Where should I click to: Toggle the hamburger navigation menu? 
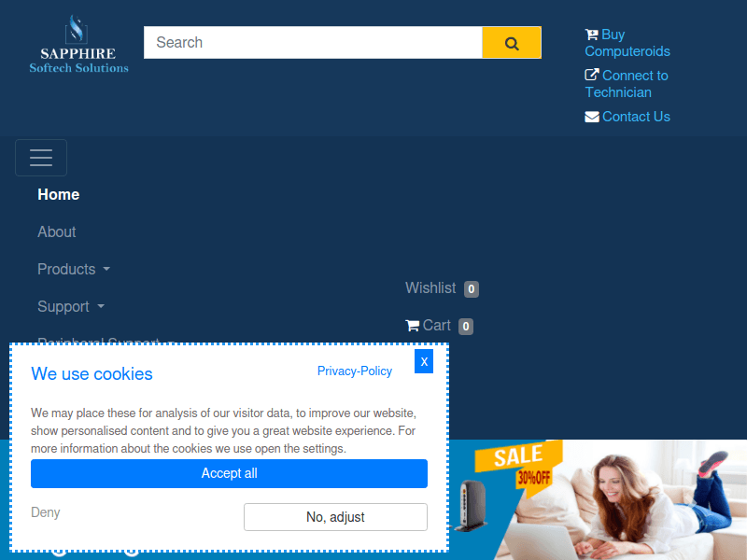coord(41,158)
